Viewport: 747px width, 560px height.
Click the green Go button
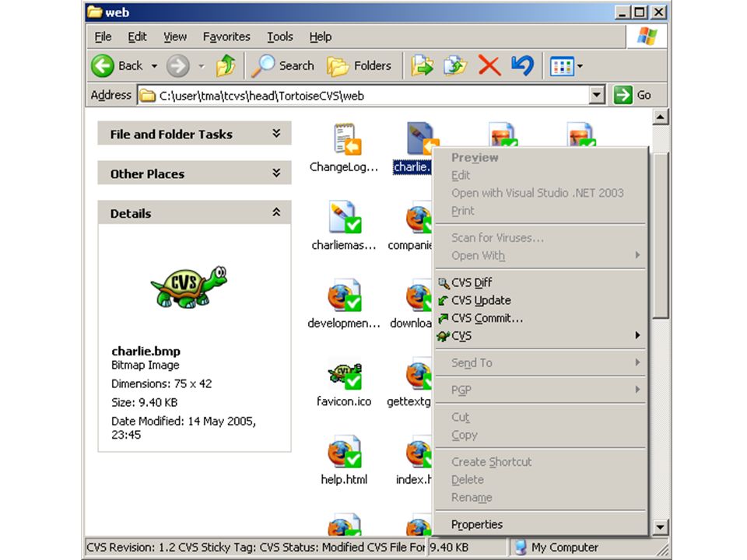(x=633, y=95)
